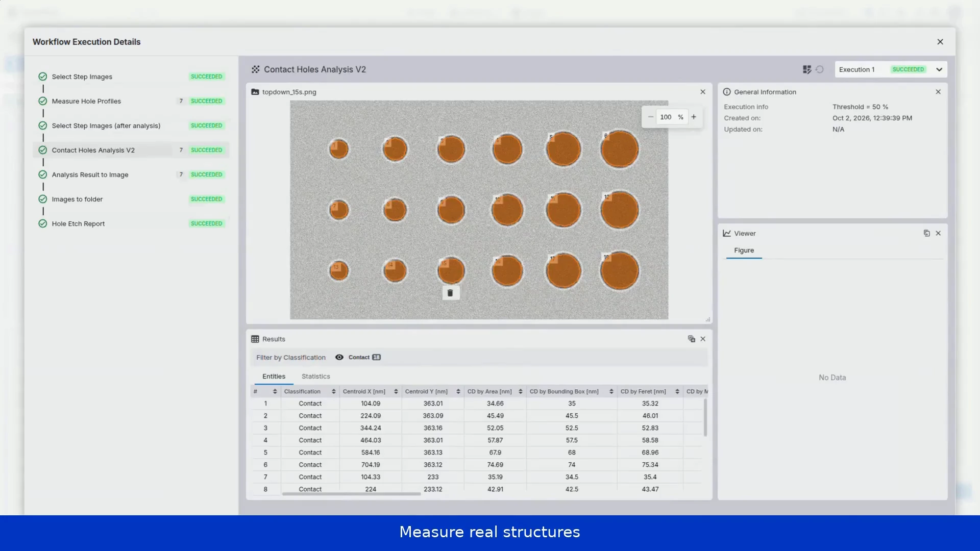Click the 45.49 CD by Area cell
The height and width of the screenshot is (551, 980).
point(495,416)
